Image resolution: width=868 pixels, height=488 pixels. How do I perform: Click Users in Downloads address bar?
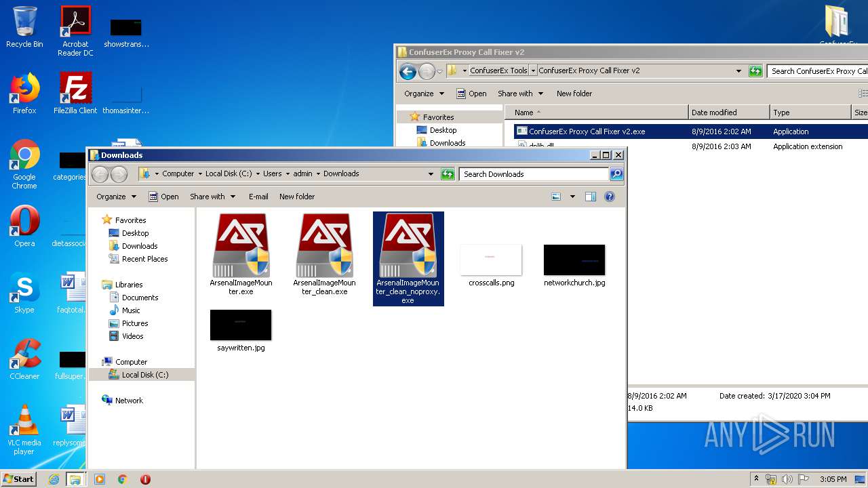pos(272,174)
